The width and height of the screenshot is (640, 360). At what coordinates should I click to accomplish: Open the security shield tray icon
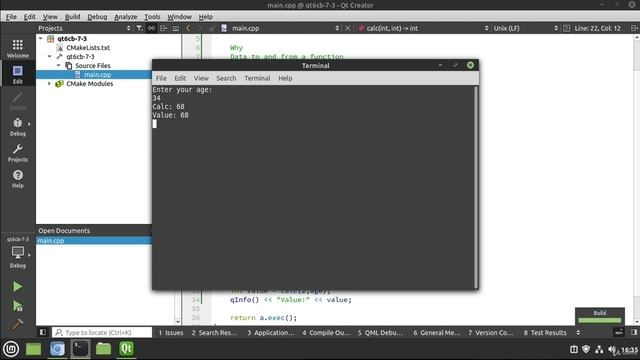[586, 349]
